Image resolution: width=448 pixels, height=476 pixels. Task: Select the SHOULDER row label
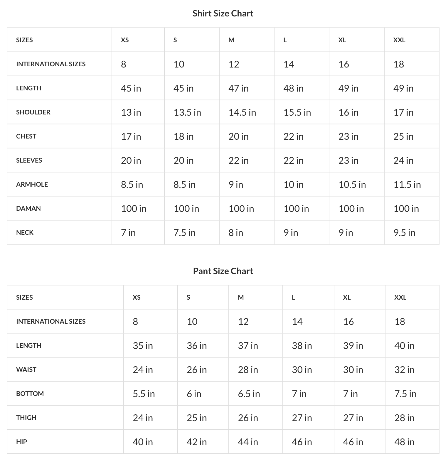click(33, 112)
